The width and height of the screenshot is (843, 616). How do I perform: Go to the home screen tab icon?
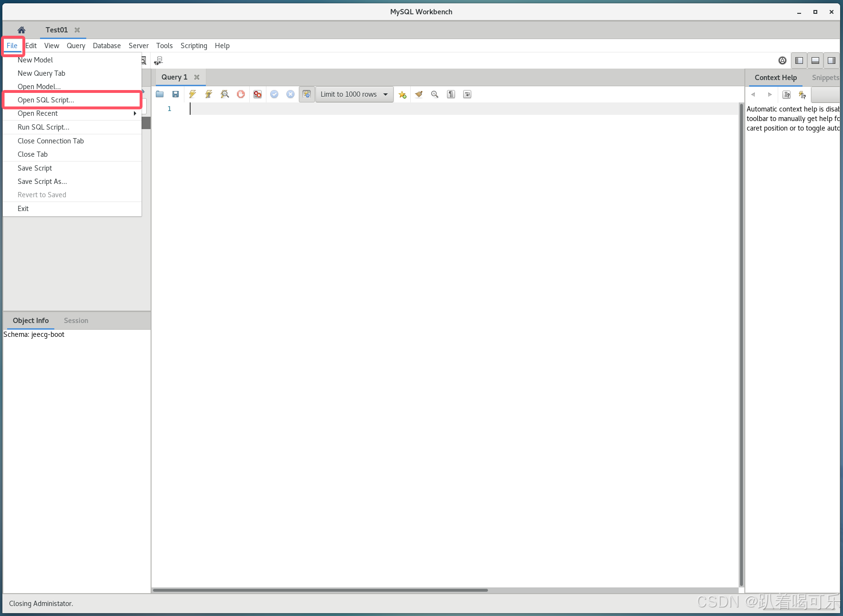coord(21,30)
